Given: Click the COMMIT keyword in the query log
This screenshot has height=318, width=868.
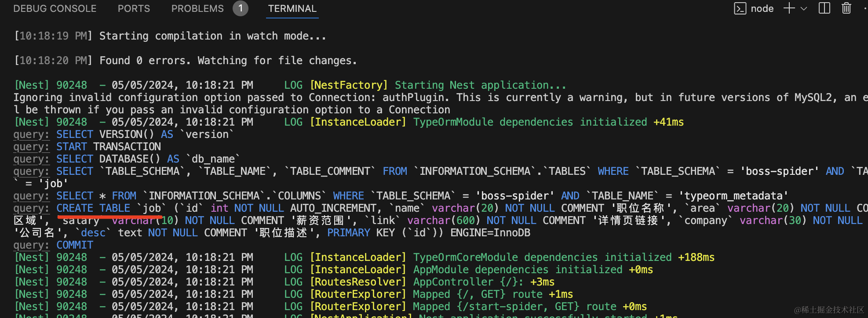Looking at the screenshot, I should (x=75, y=245).
